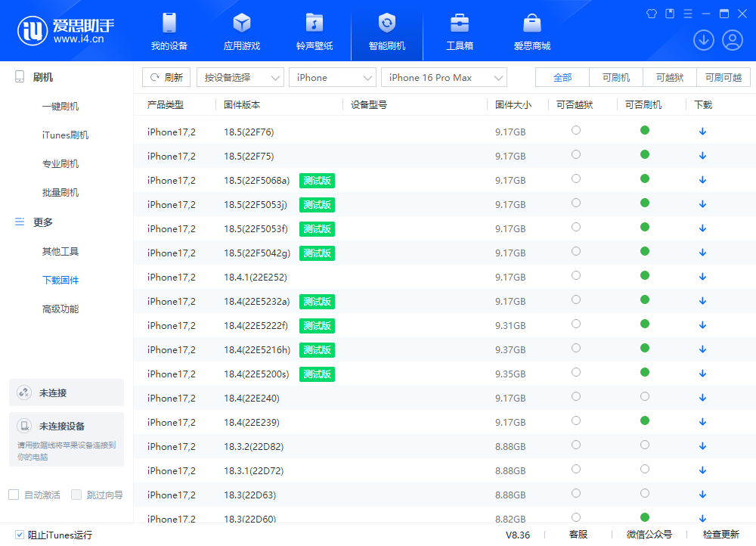The width and height of the screenshot is (756, 546).
Task: Open 专业刷机 in sidebar
Action: [60, 163]
